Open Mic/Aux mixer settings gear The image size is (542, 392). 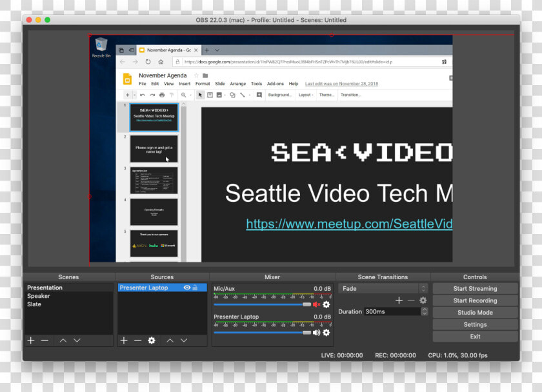[x=326, y=304]
